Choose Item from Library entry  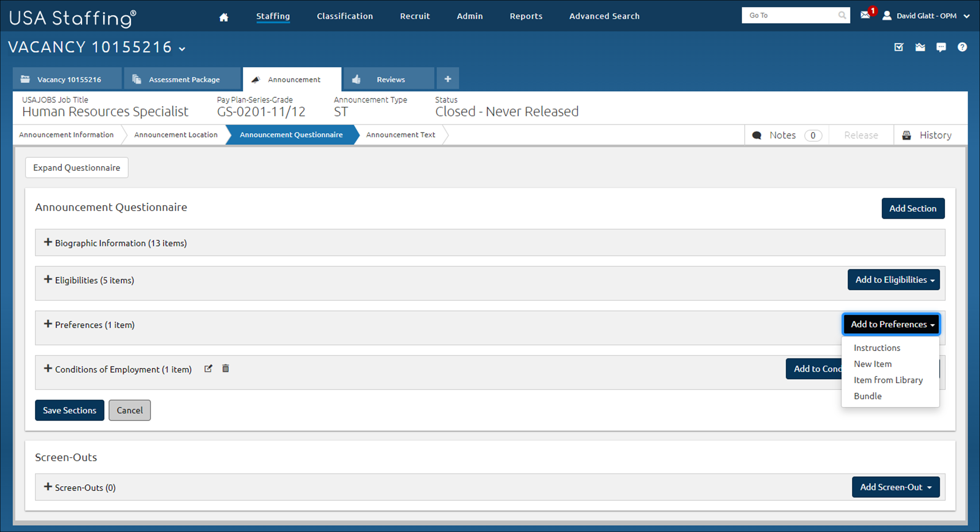pyautogui.click(x=888, y=380)
